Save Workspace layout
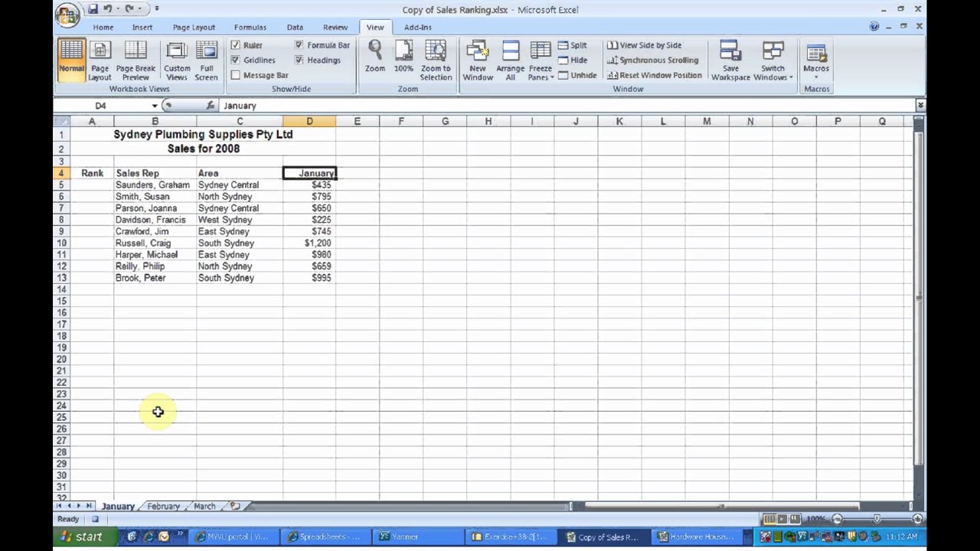The height and width of the screenshot is (551, 980). pos(730,60)
